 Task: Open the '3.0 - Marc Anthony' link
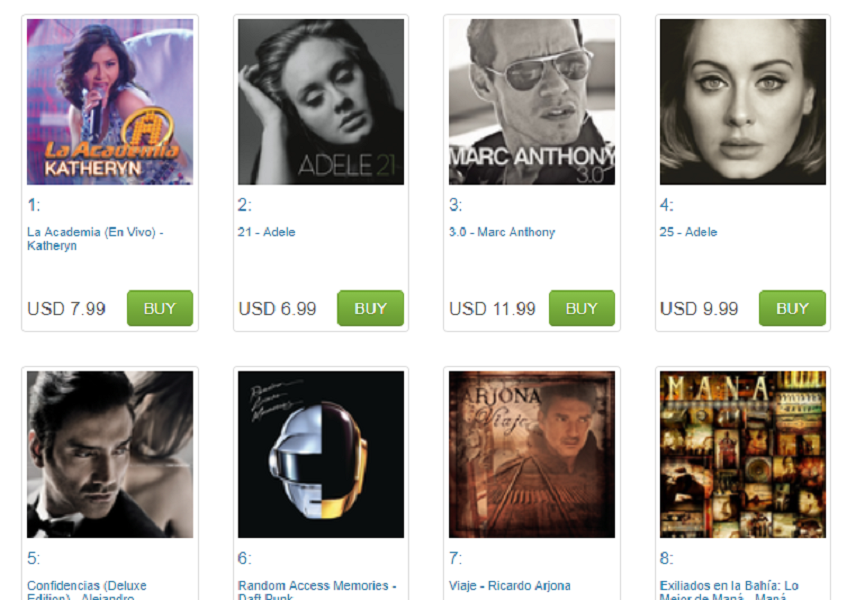pos(502,232)
